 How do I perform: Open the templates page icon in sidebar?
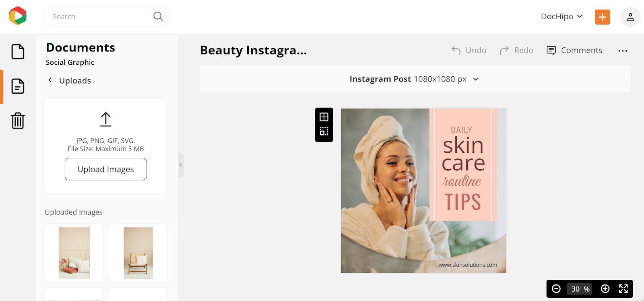[x=18, y=52]
